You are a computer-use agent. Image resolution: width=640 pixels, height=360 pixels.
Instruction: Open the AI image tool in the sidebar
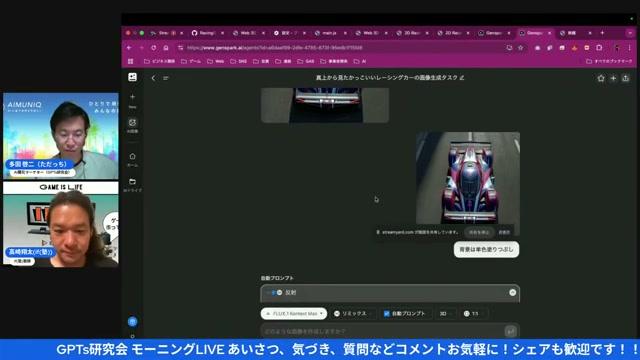(132, 122)
